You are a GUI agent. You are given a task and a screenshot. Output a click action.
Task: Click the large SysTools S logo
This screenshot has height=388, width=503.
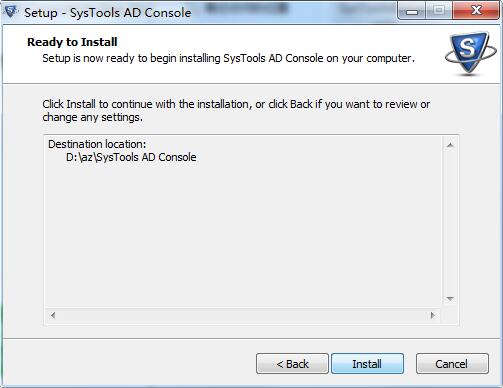(470, 53)
